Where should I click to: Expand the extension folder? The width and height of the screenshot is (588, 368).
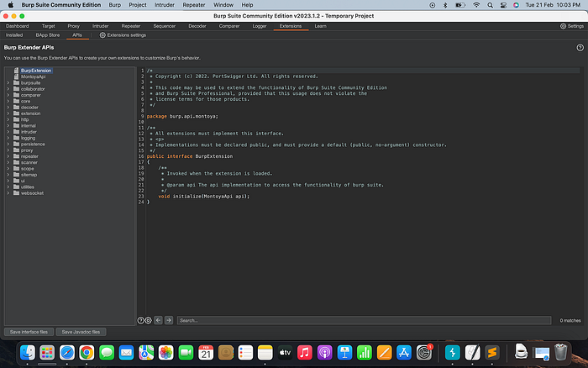pos(8,113)
